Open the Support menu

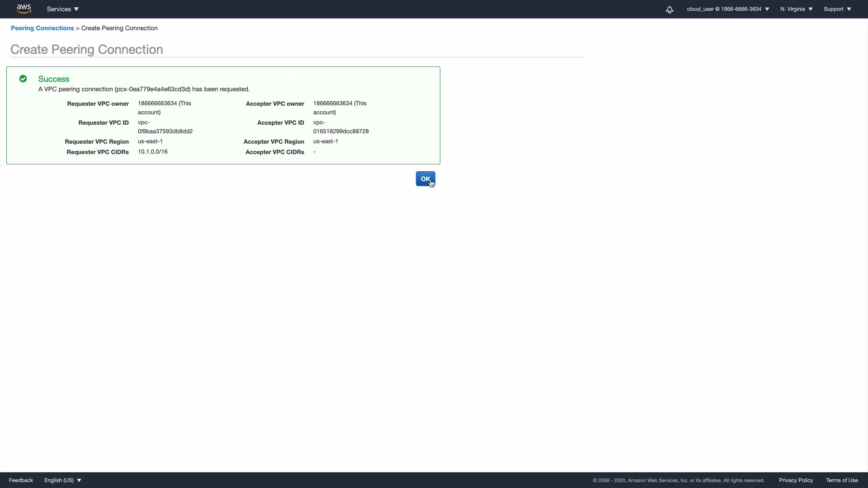[x=837, y=9]
